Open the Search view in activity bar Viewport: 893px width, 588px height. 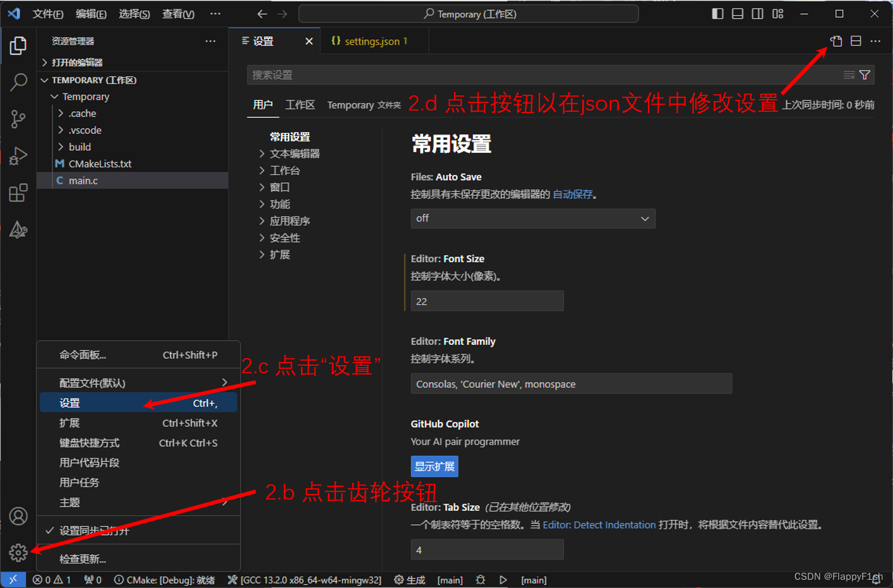click(18, 81)
